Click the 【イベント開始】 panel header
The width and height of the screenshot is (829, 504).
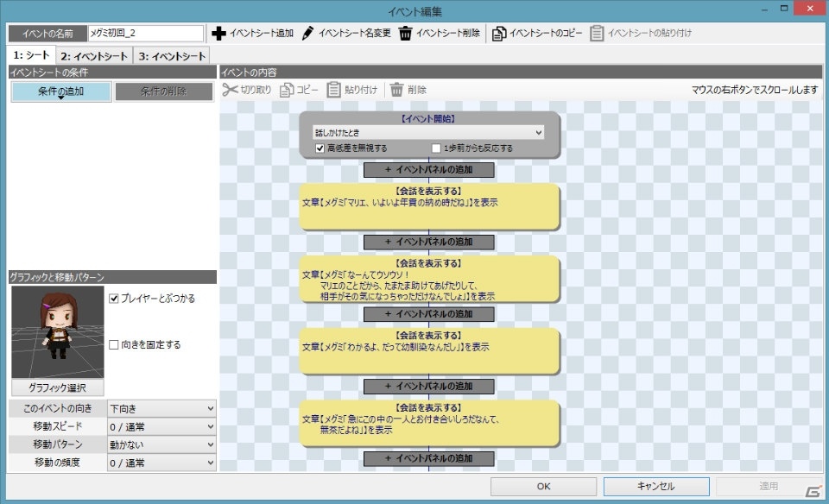[x=429, y=118]
